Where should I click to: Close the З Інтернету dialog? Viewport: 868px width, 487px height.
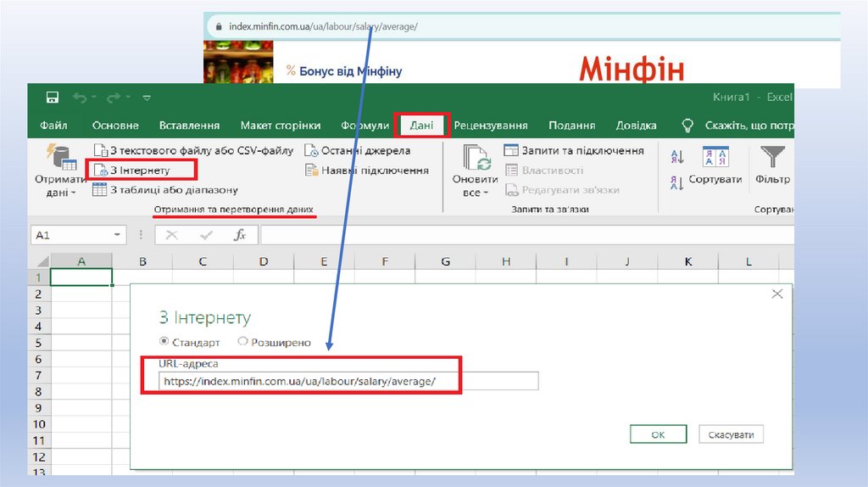pos(777,294)
